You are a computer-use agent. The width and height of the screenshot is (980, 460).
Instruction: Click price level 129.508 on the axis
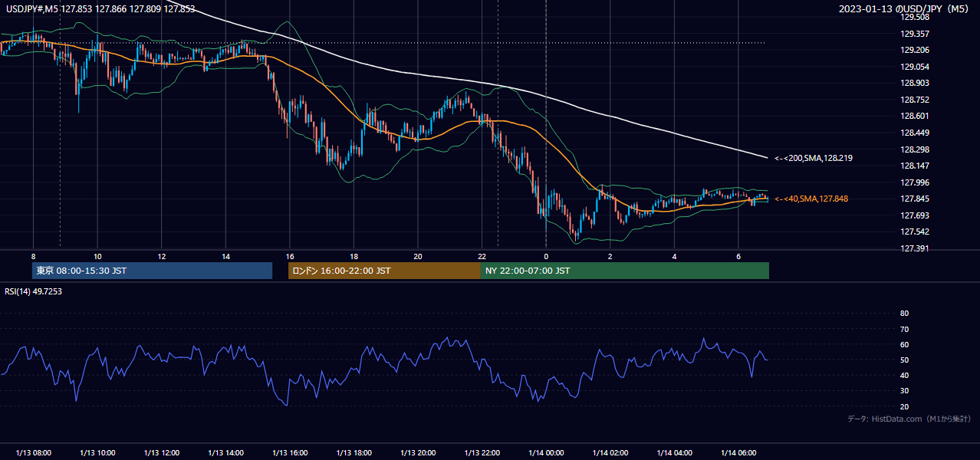(x=914, y=17)
